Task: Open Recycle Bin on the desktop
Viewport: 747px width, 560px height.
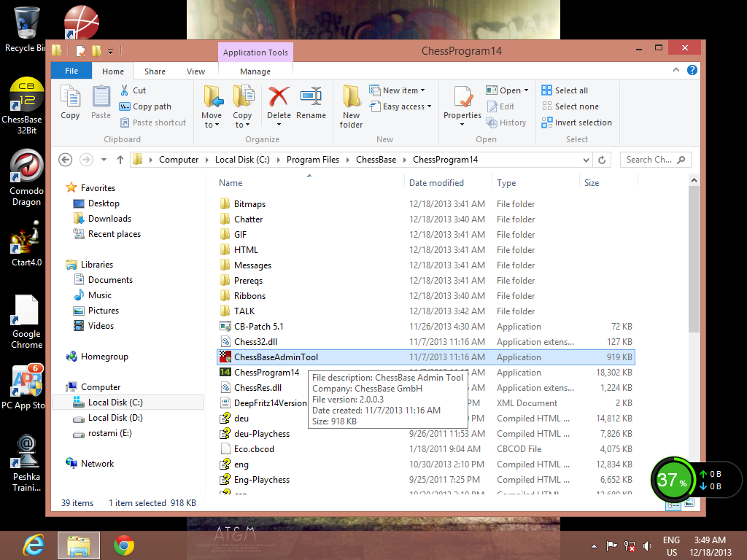Action: pyautogui.click(x=26, y=29)
